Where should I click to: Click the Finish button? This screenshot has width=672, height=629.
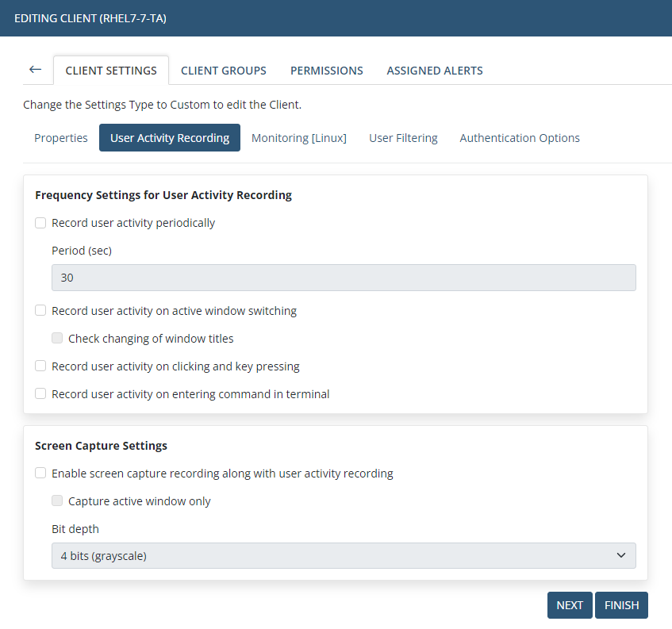(621, 605)
